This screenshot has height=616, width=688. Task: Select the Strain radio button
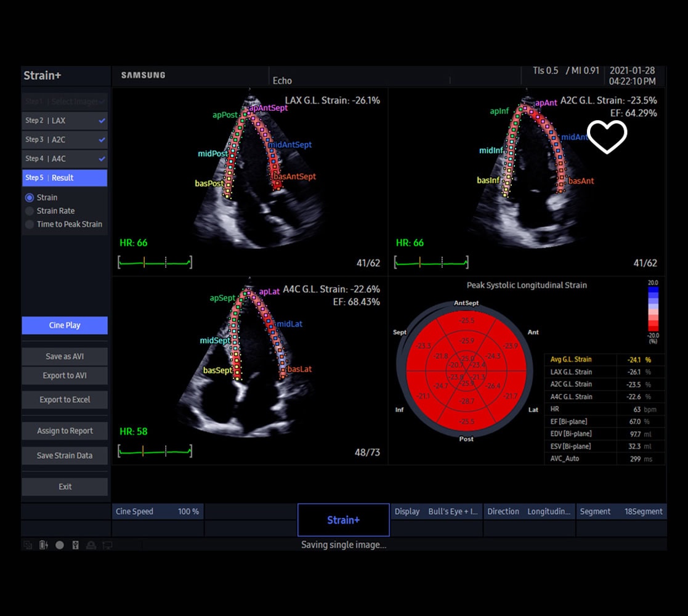click(x=30, y=198)
